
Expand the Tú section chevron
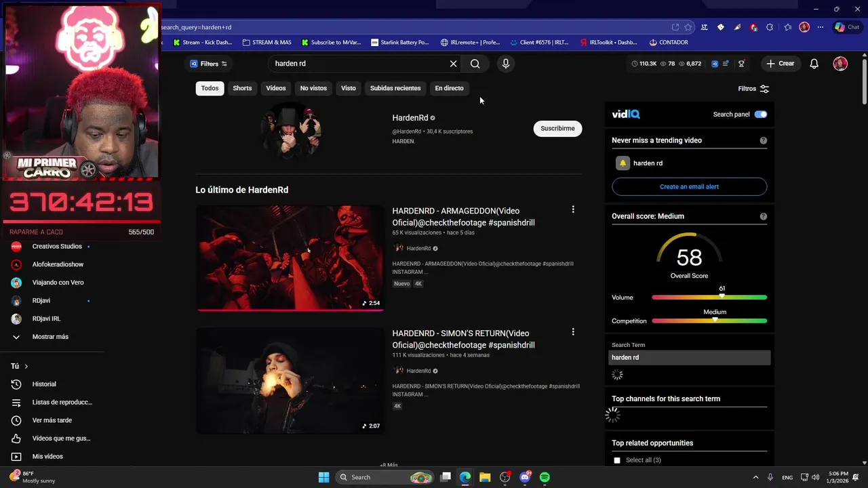pyautogui.click(x=26, y=367)
